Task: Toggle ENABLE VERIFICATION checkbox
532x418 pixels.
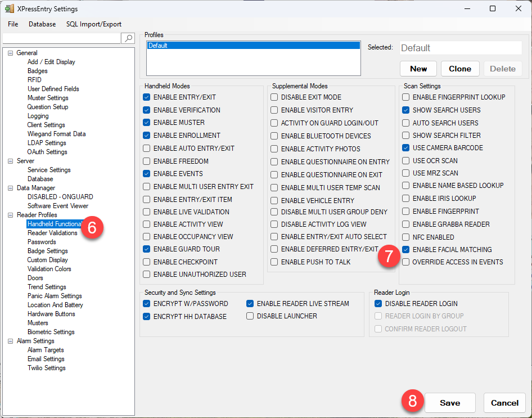Action: (x=147, y=110)
